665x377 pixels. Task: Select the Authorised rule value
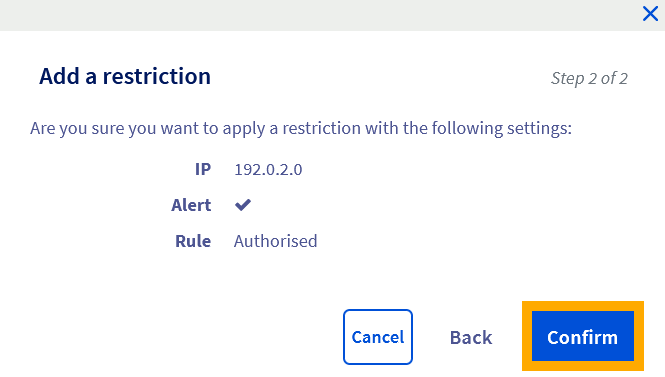pos(275,241)
